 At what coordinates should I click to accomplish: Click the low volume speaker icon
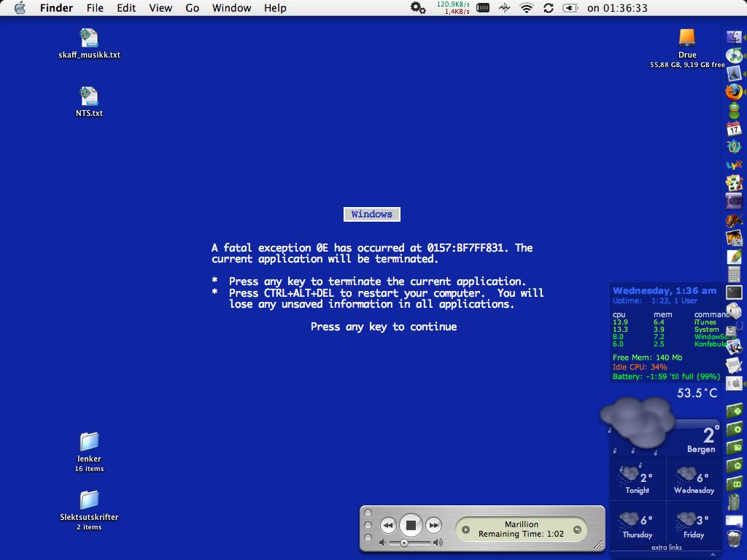382,542
